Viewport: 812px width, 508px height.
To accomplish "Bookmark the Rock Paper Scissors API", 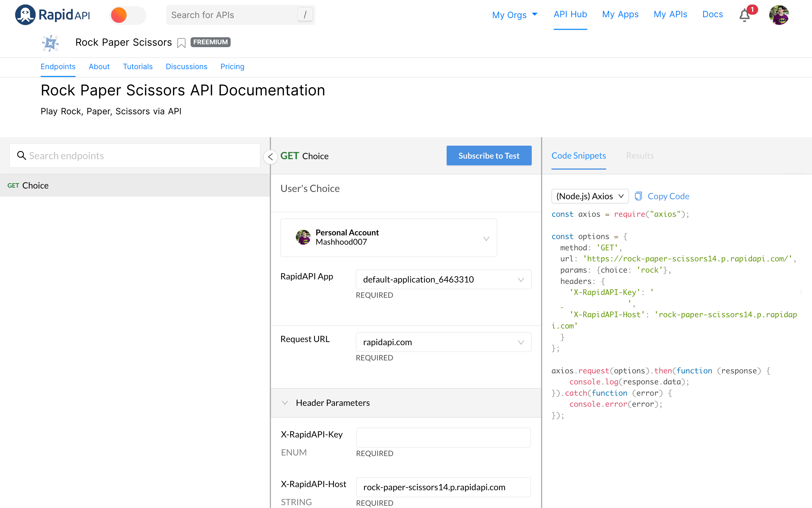I will tap(181, 43).
